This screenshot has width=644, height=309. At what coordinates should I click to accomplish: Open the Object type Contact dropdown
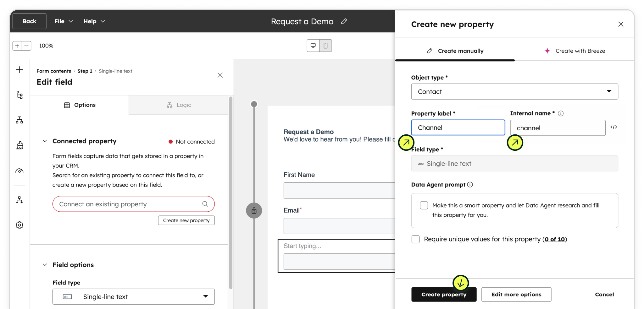[x=514, y=91]
